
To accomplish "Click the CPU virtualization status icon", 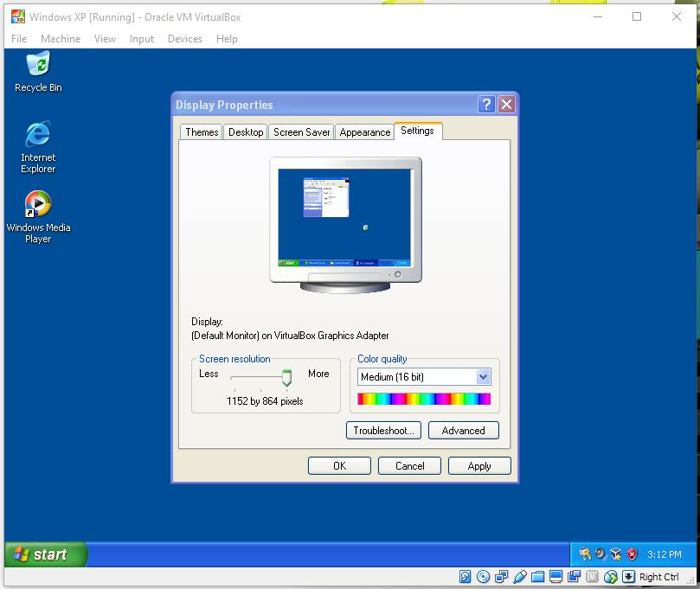I will (592, 577).
